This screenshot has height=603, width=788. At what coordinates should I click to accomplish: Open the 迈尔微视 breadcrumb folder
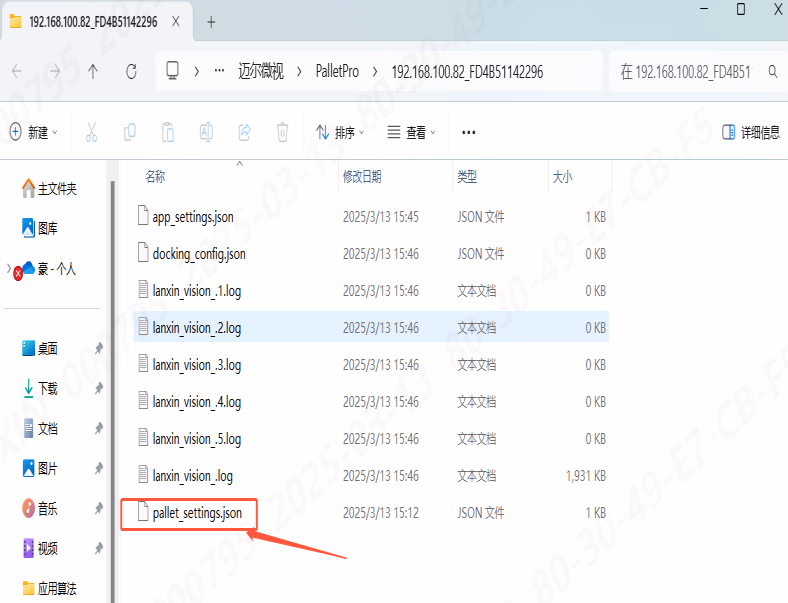pyautogui.click(x=261, y=71)
